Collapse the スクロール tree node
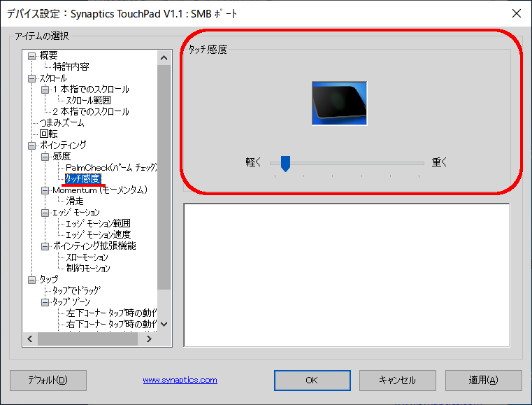532x405 pixels. (x=31, y=78)
